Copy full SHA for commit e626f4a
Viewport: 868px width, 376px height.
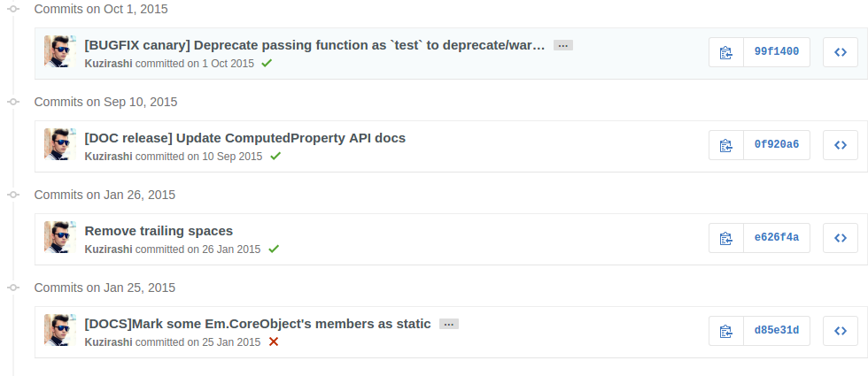pyautogui.click(x=726, y=238)
